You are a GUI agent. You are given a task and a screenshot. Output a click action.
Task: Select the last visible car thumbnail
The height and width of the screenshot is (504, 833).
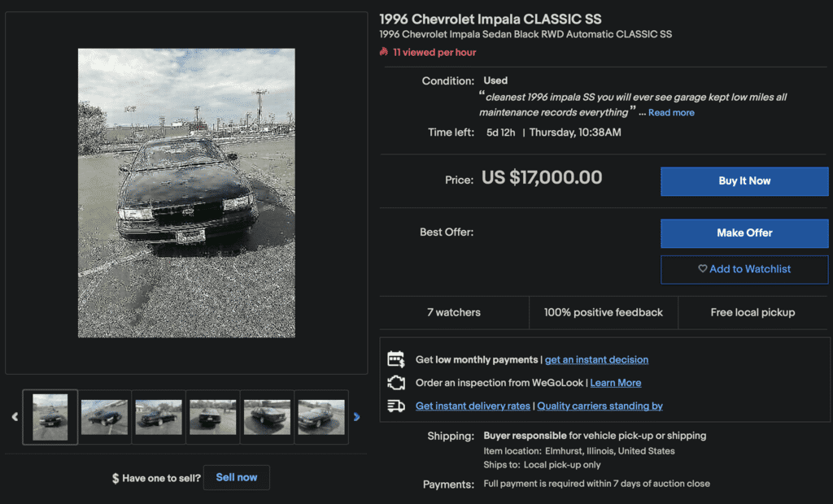[321, 417]
